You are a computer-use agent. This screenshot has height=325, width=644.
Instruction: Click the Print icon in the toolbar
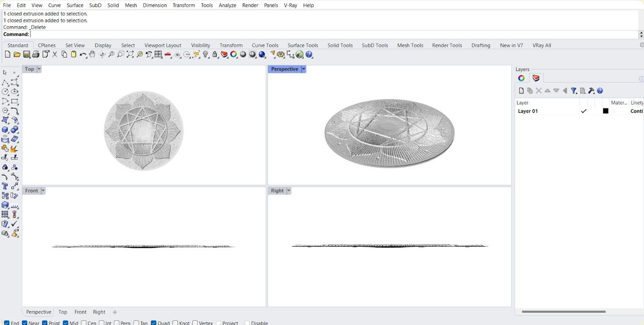[36, 55]
